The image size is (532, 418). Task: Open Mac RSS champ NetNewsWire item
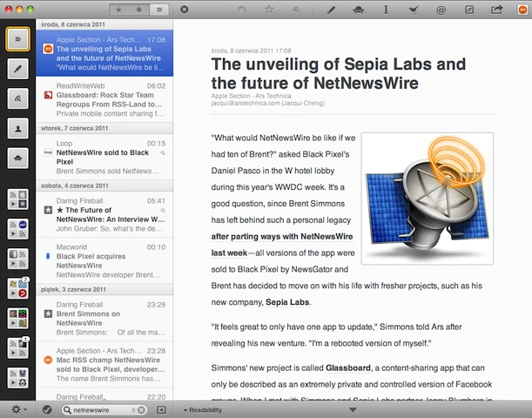pos(104,364)
